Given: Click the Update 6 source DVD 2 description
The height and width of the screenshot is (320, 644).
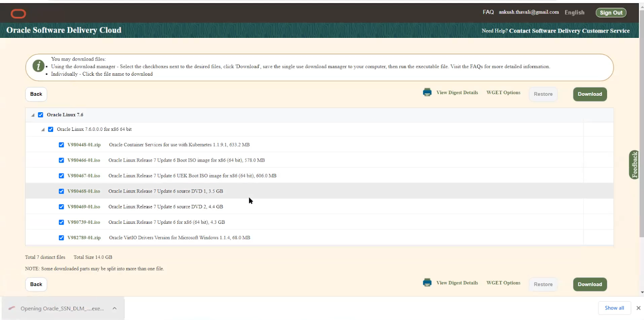Looking at the screenshot, I should [x=165, y=207].
